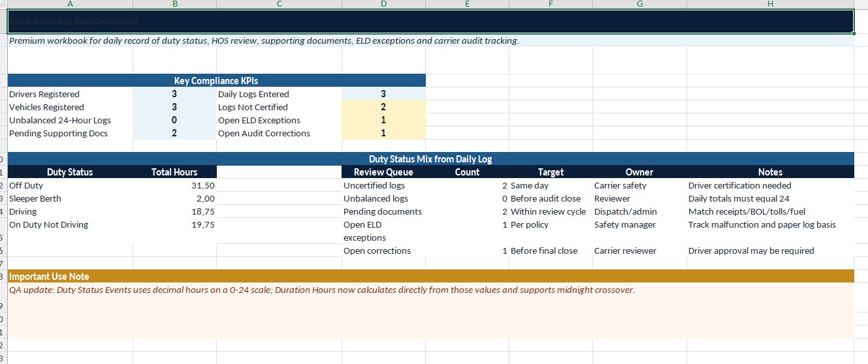The height and width of the screenshot is (364, 868).
Task: Select the 'Match receipts/BOL/tolls/fuel' note
Action: [x=770, y=211]
